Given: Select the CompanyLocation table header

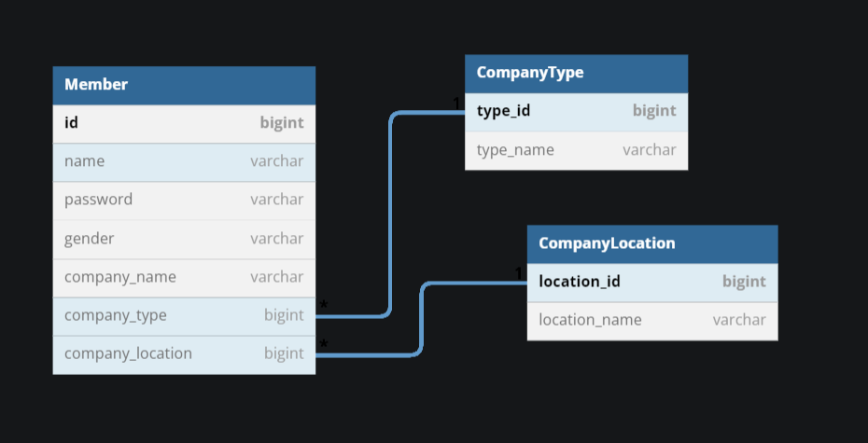Looking at the screenshot, I should pos(652,244).
